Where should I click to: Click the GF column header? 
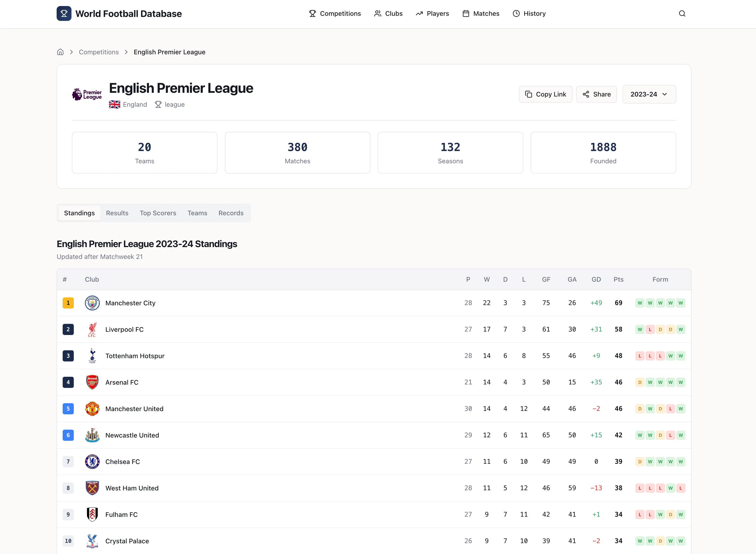point(546,279)
